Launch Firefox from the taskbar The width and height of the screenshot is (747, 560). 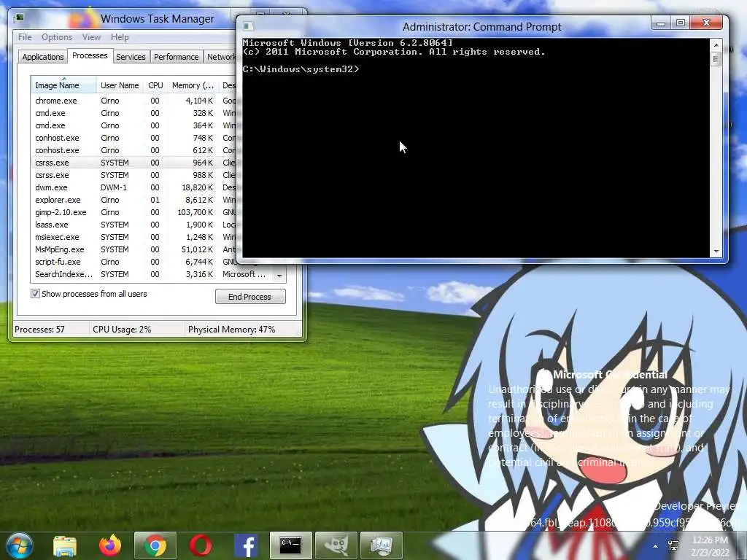click(x=110, y=545)
